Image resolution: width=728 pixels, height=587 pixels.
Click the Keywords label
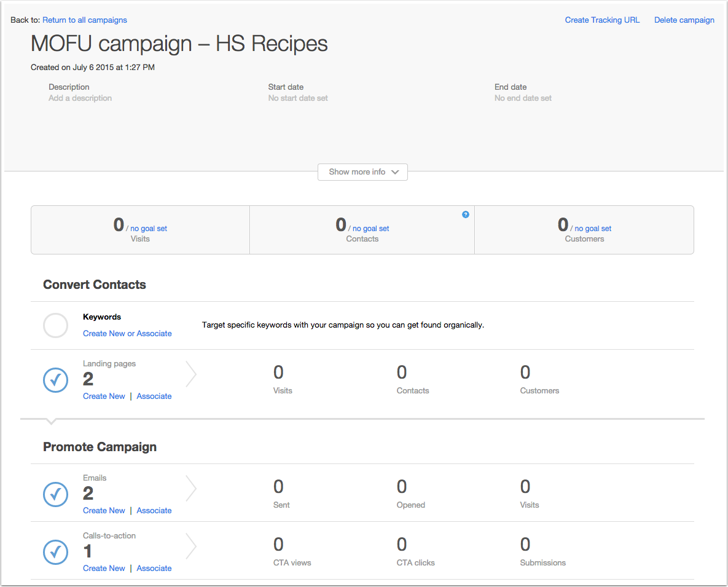(102, 317)
